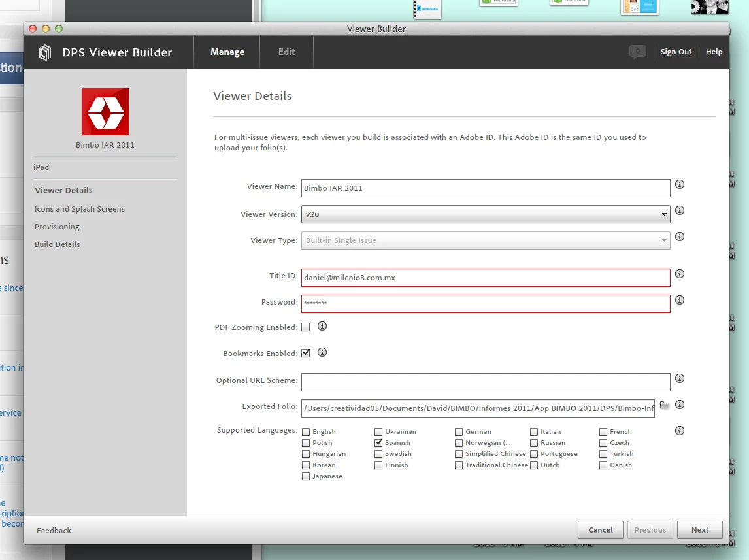The height and width of the screenshot is (560, 749).
Task: Go to Provisioning section
Action: pos(57,227)
